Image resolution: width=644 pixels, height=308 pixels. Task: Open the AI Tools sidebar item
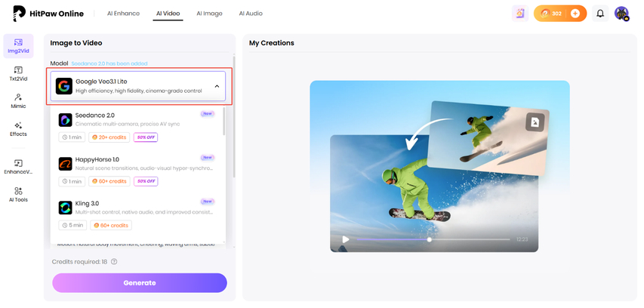[18, 195]
